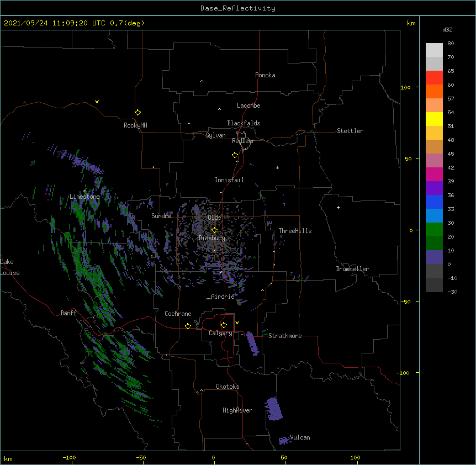Select the bright yellow 51-54 dBZ swatch
The width and height of the screenshot is (476, 465).
434,119
